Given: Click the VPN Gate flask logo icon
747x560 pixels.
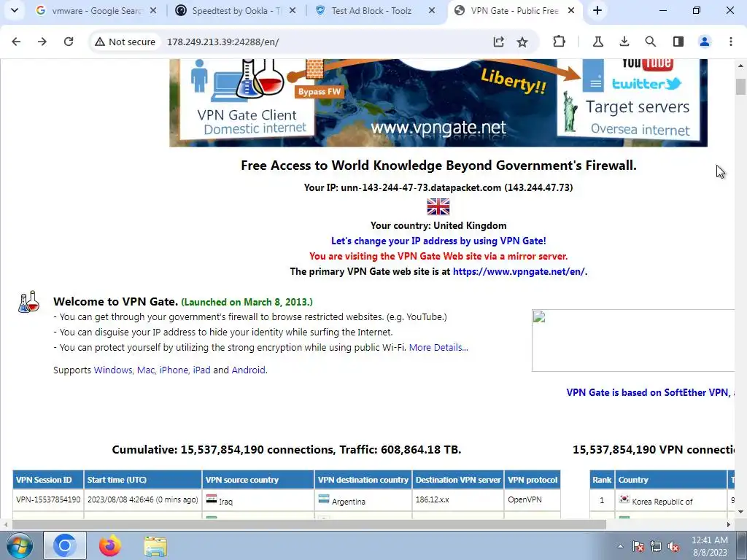Looking at the screenshot, I should tap(28, 301).
